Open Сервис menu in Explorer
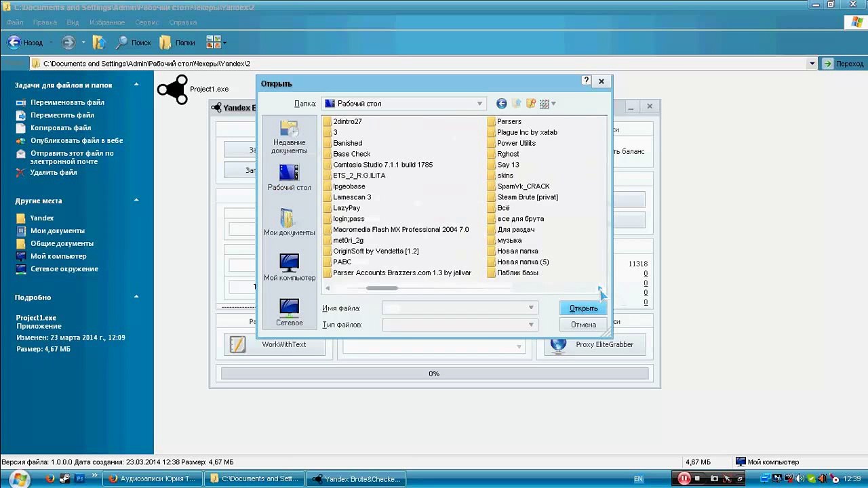This screenshot has width=868, height=488. [x=147, y=22]
